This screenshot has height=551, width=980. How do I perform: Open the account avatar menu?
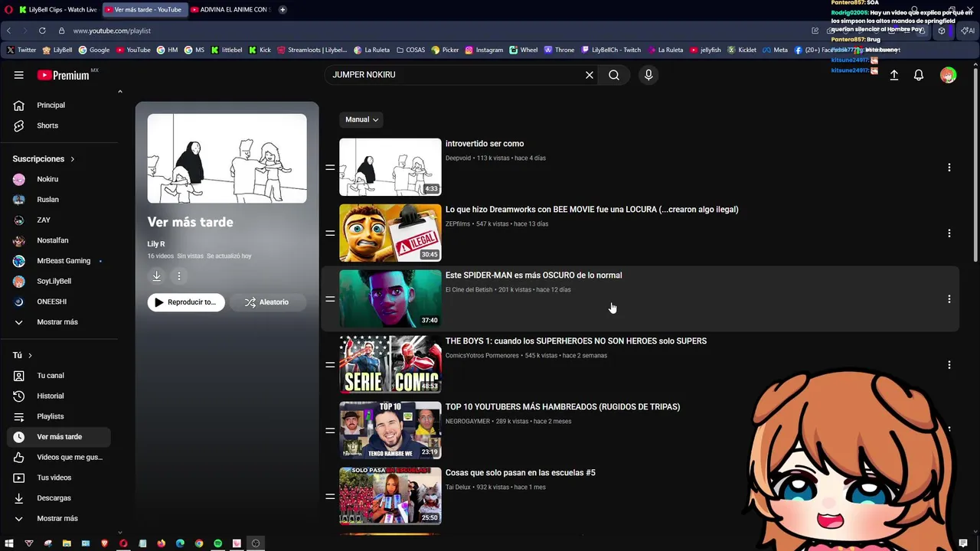(948, 75)
